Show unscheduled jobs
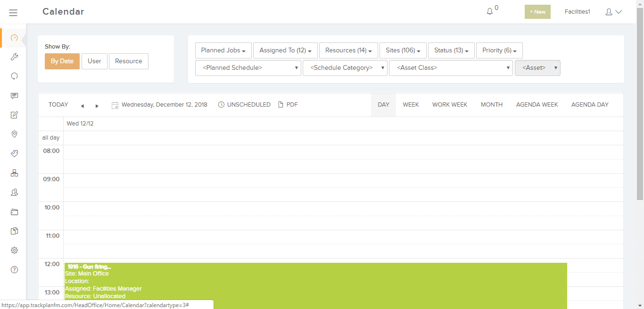 pyautogui.click(x=244, y=105)
